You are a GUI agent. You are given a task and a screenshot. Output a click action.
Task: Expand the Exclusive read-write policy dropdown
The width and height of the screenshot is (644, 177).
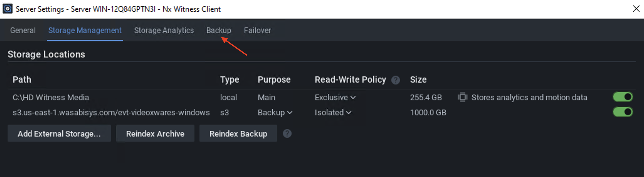click(335, 98)
